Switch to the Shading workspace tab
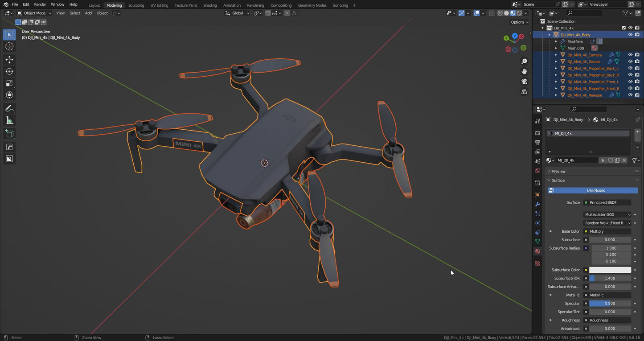 tap(210, 5)
